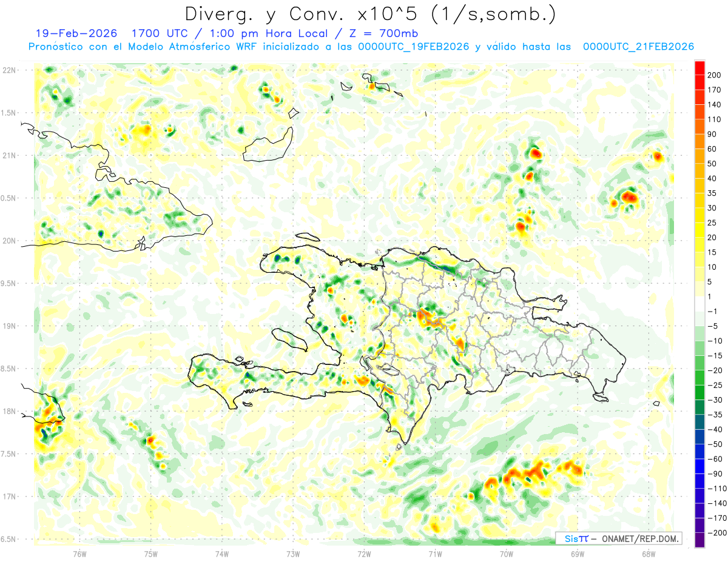Screen dimensions: 728x562
Task: Click the '68W' longitude label
Action: 649,554
